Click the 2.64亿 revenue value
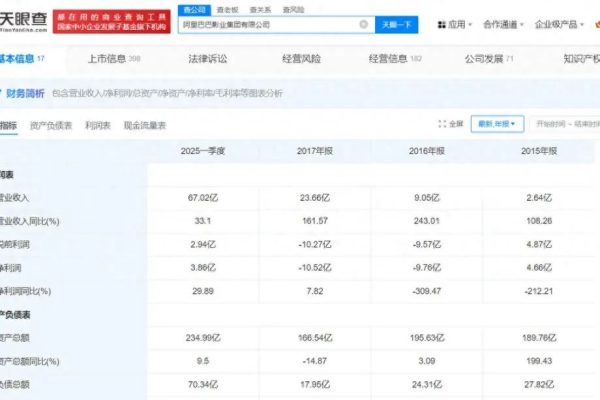This screenshot has height=400, width=600. click(x=539, y=198)
